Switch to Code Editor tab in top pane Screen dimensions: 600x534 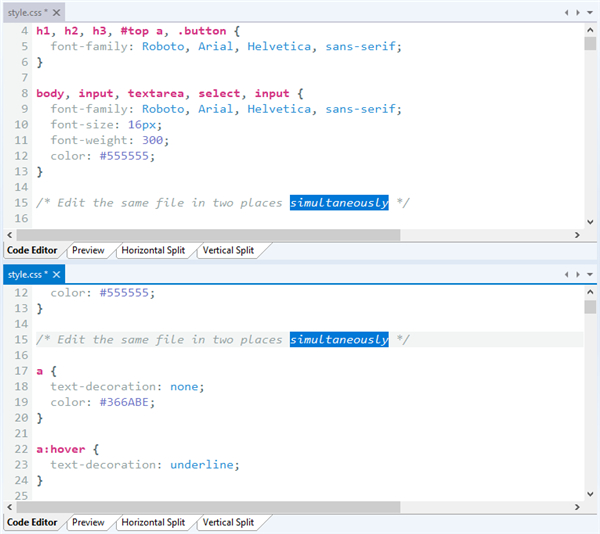32,250
